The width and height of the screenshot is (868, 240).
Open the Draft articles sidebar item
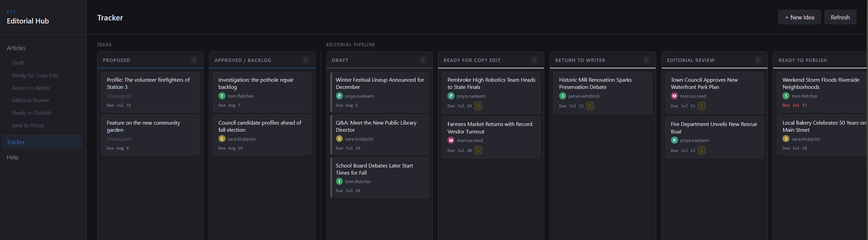18,63
